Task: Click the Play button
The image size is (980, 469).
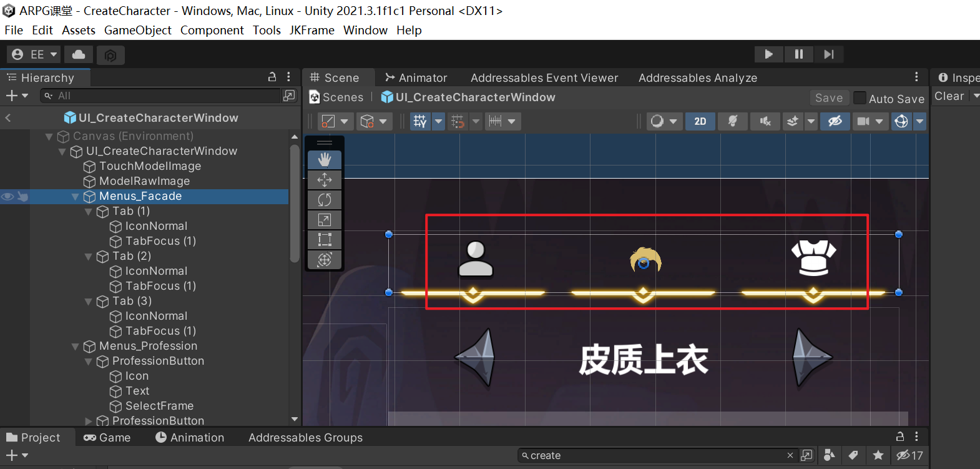Action: [768, 54]
